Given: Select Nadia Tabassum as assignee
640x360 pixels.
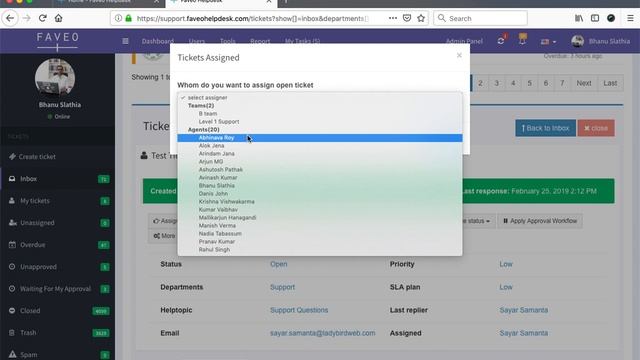Looking at the screenshot, I should tap(320, 233).
